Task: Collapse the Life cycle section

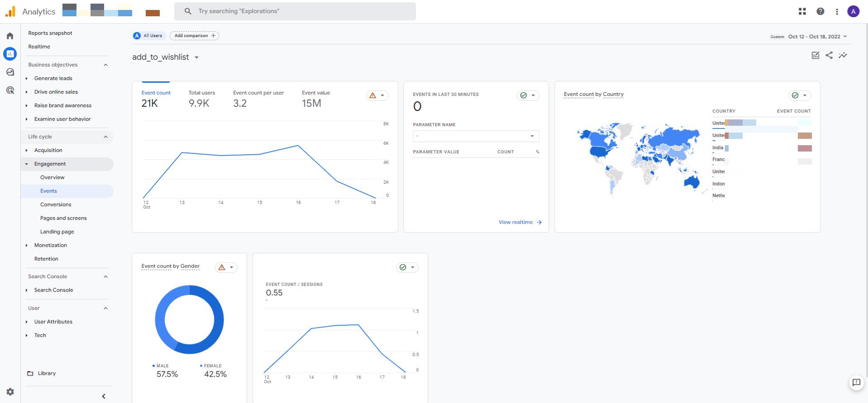Action: 105,137
